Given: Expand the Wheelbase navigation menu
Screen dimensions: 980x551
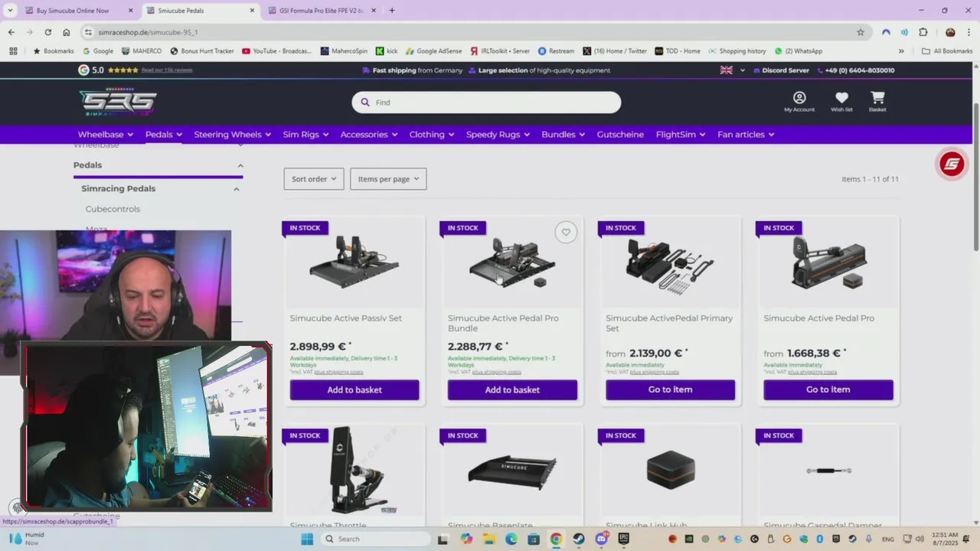Looking at the screenshot, I should [106, 135].
